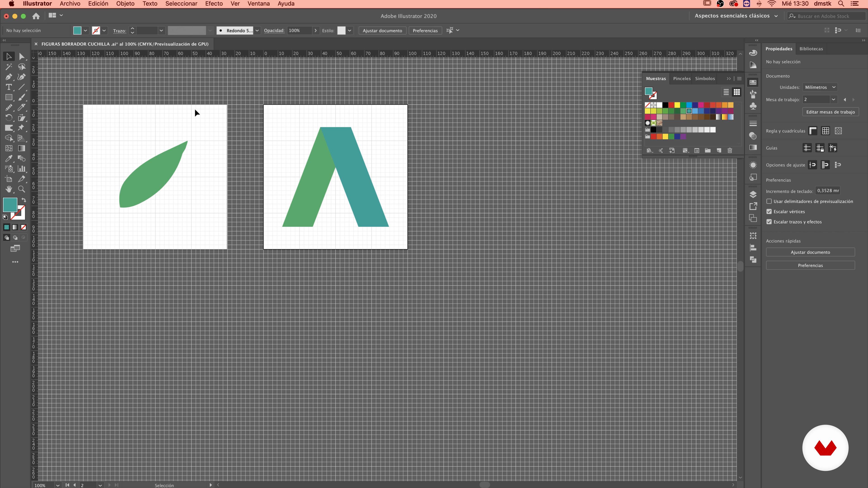Open Unidades Milímetros dropdown
The image size is (868, 488).
pos(820,87)
